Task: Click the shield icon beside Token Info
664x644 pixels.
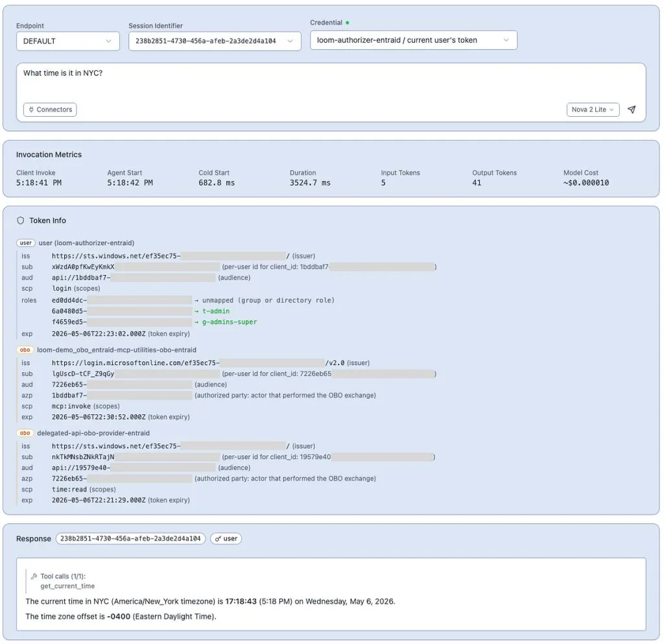Action: [x=20, y=221]
